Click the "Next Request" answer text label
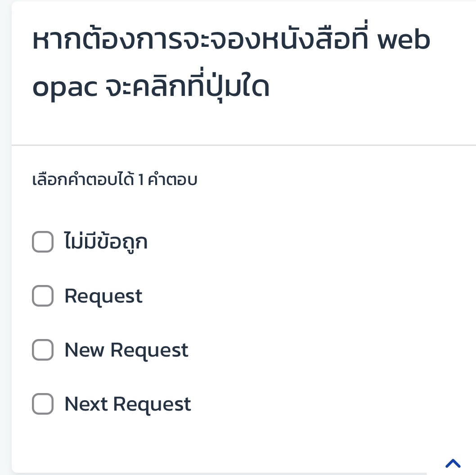This screenshot has width=476, height=475. [x=127, y=404]
